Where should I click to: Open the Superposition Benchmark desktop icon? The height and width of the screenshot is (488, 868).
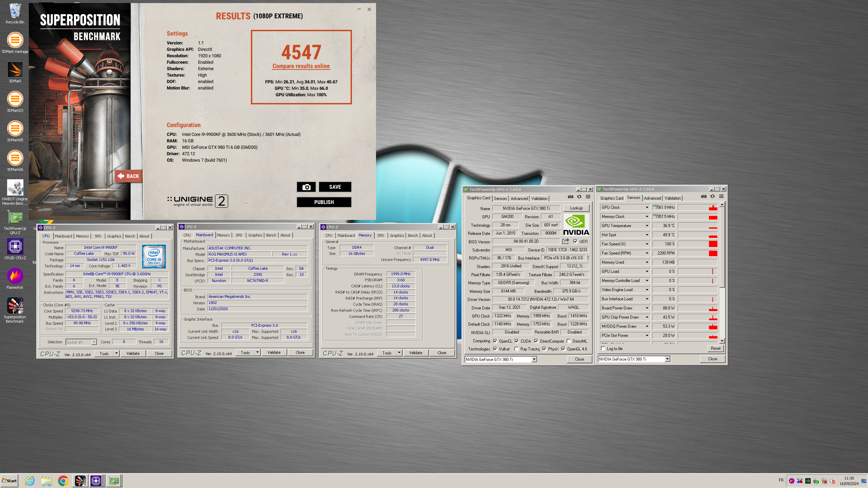[15, 310]
